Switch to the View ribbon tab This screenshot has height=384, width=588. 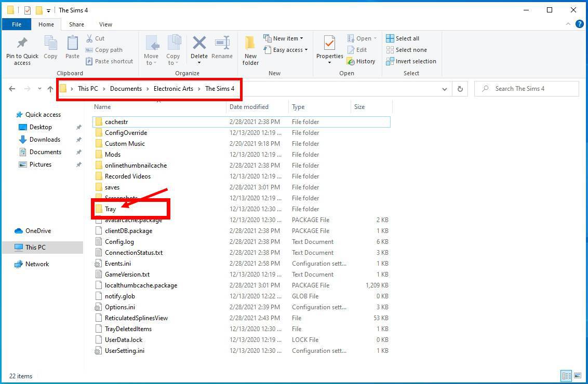105,24
